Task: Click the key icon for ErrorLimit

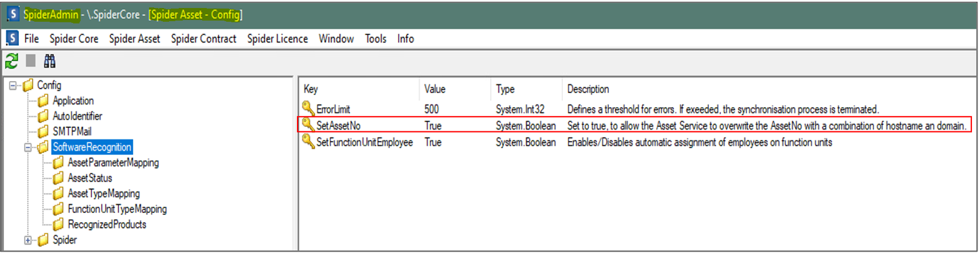Action: [308, 108]
